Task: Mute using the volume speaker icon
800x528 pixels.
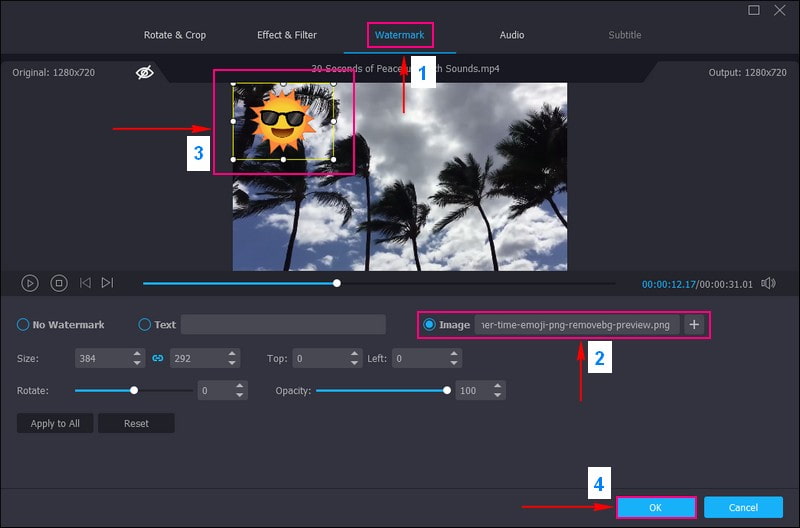Action: [x=768, y=283]
